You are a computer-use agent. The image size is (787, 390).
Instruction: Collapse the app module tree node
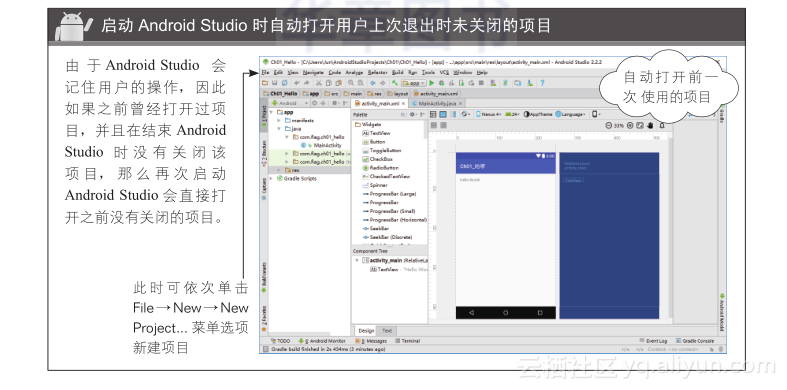272,112
